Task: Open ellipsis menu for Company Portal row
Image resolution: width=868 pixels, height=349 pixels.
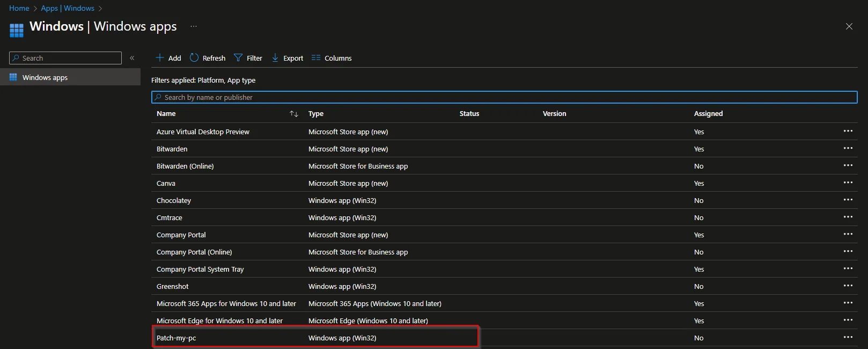Action: point(848,234)
